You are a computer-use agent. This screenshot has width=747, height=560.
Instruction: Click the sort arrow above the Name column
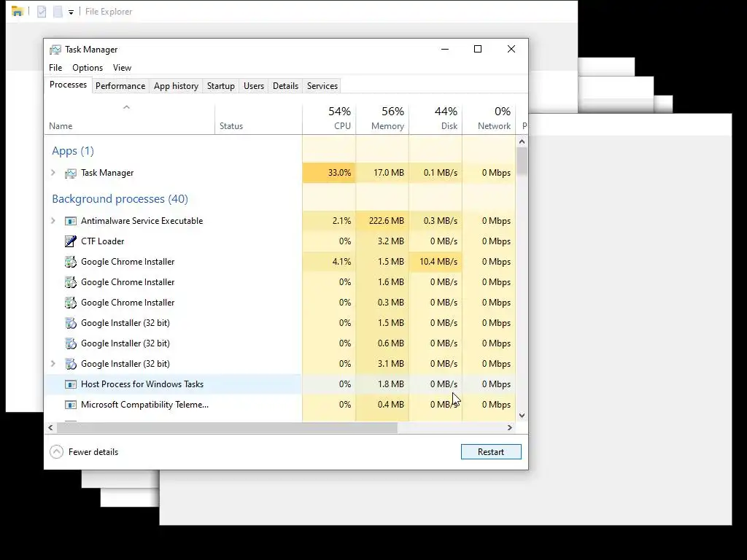coord(126,107)
